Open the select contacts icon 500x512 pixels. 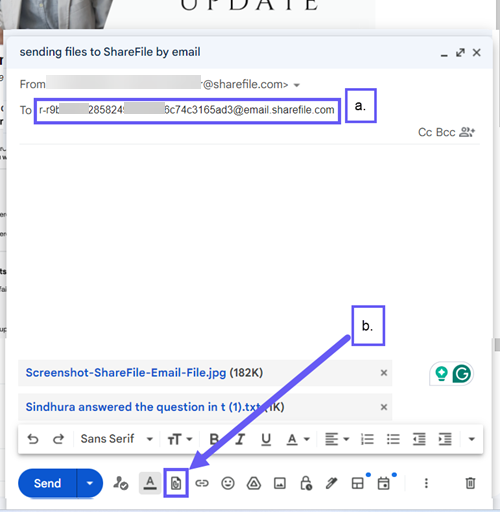(x=467, y=132)
